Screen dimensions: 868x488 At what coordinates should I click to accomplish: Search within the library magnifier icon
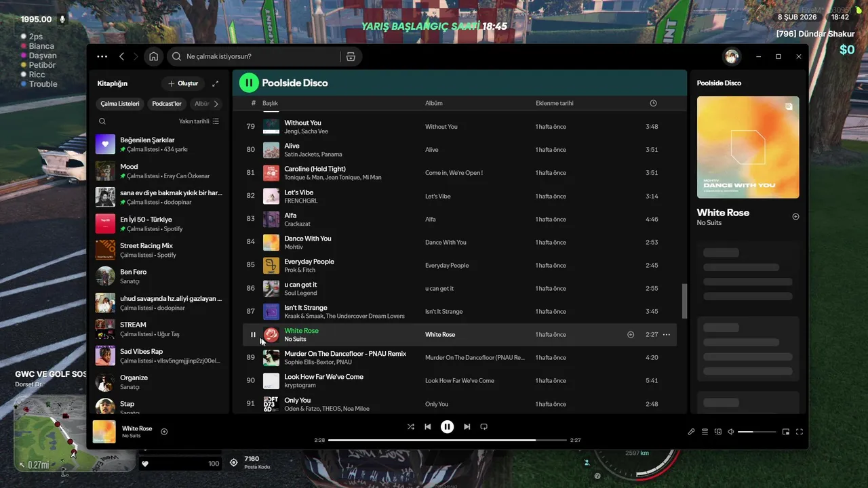[x=102, y=121]
